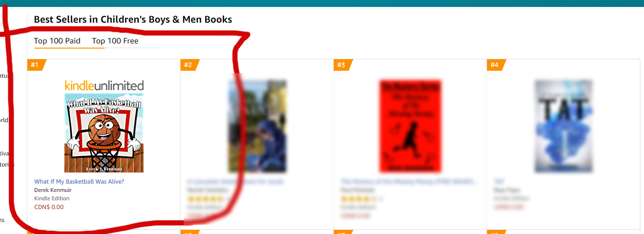
Task: Open the Mystery of the Missing Money title link
Action: tap(410, 182)
